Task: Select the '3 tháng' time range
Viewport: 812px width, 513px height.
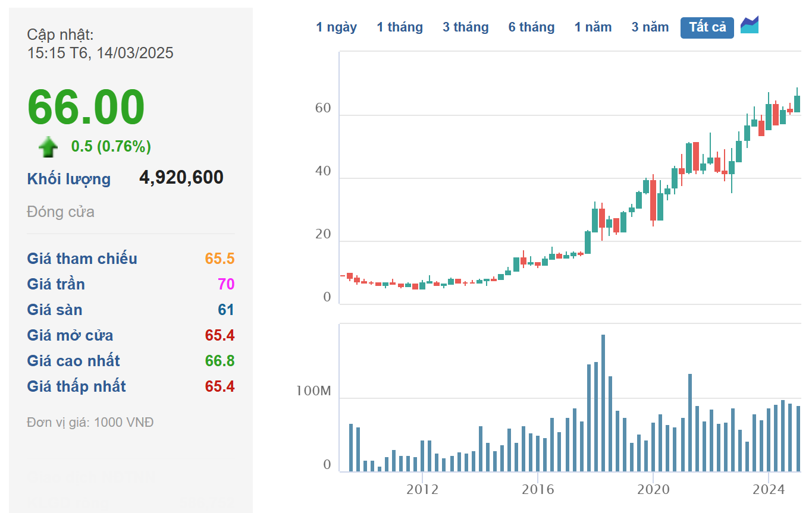Action: (466, 27)
